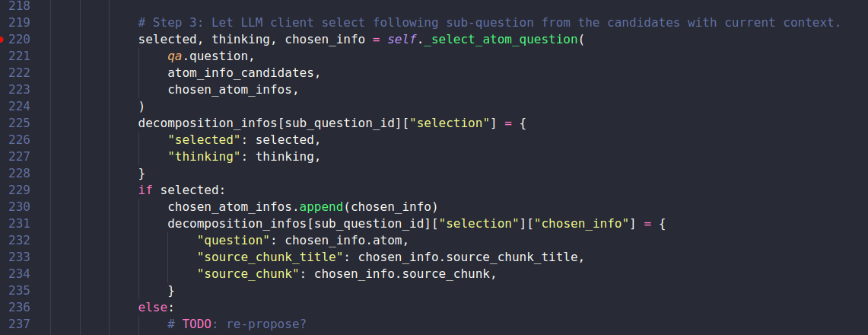Click the else keyword on line 236

[153, 307]
